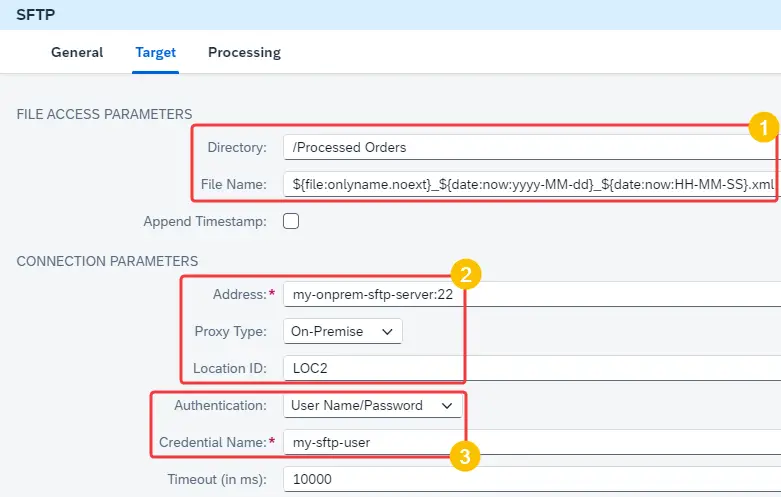This screenshot has width=781, height=497.
Task: Click the File Name input field
Action: pos(532,184)
